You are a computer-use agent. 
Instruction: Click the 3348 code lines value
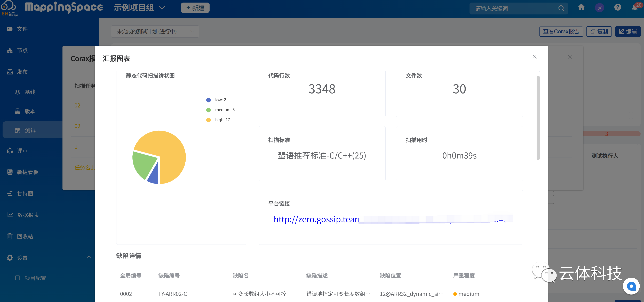pyautogui.click(x=322, y=89)
